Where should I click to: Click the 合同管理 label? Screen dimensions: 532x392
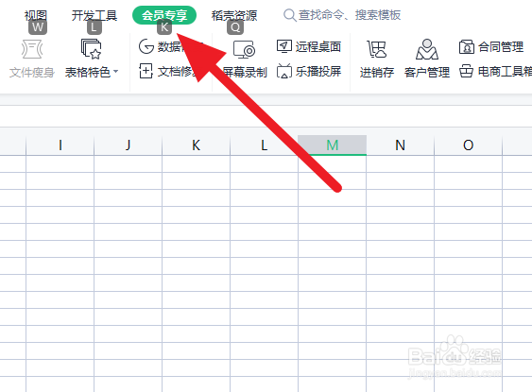click(501, 47)
